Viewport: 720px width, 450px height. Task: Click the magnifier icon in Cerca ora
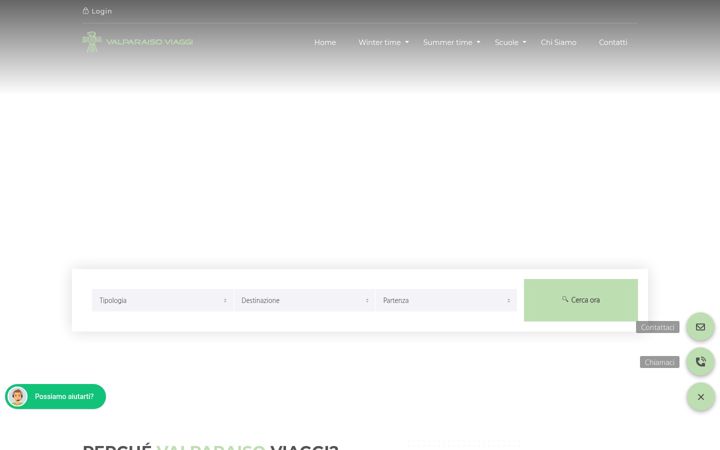565,299
